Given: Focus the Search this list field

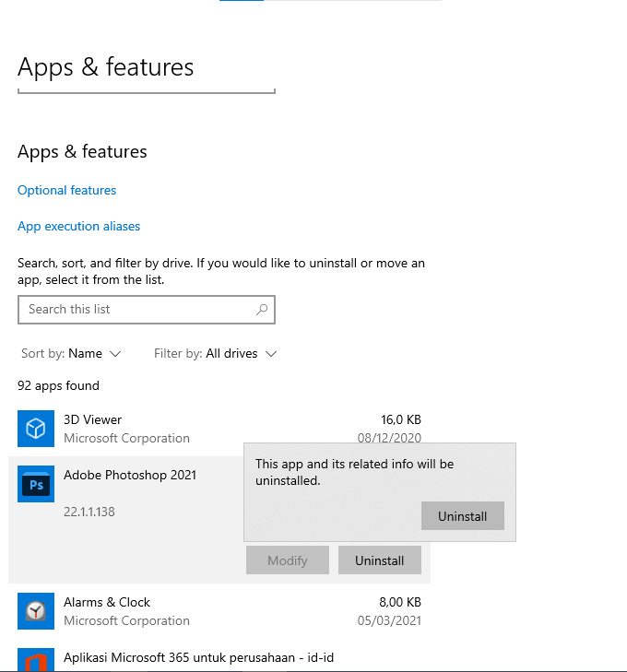Looking at the screenshot, I should pyautogui.click(x=147, y=310).
